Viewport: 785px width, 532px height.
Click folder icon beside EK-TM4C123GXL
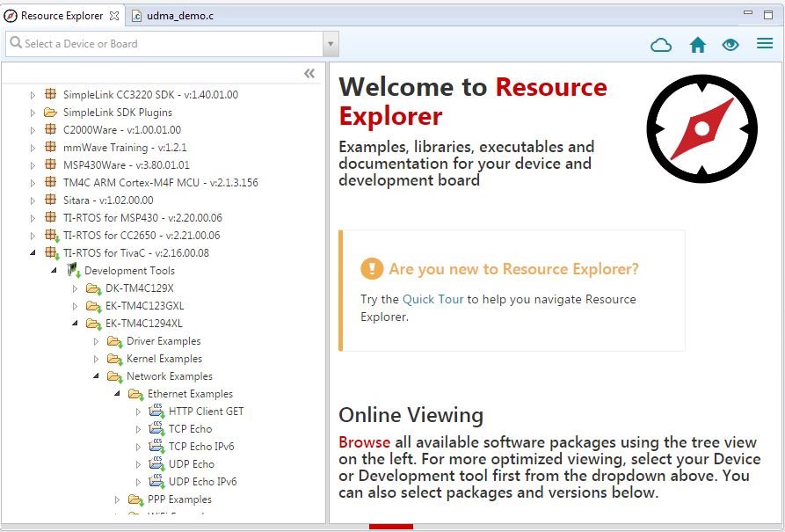pos(93,306)
